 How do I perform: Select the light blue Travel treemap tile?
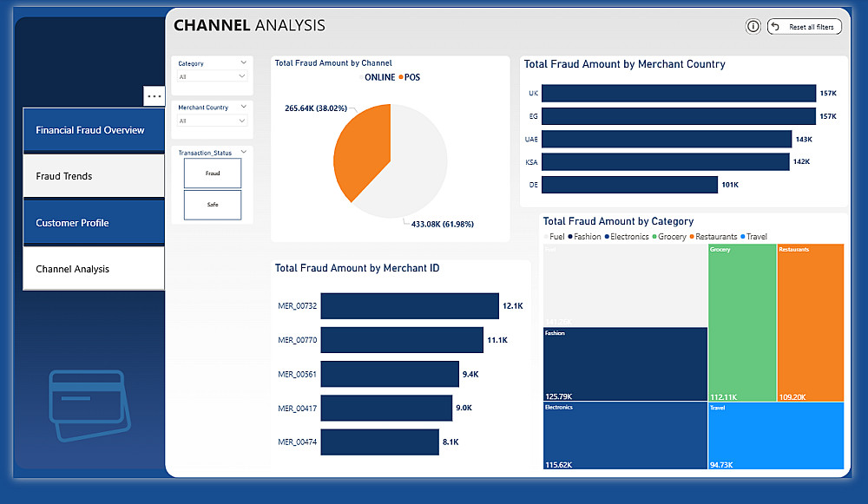click(776, 436)
